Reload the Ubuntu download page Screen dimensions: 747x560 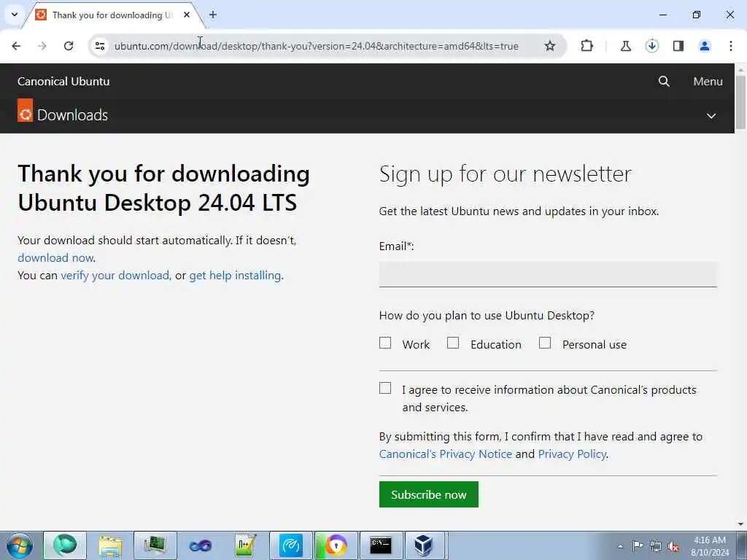[x=69, y=46]
